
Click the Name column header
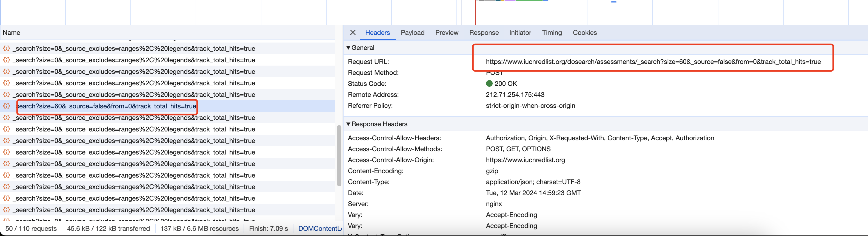[12, 33]
